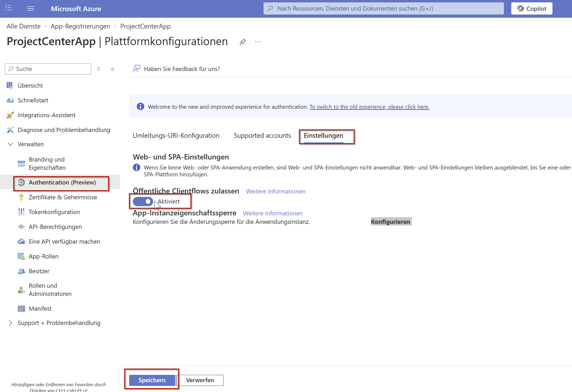Click the sidebar expand/collapse all arrows
572x392 pixels.
(99, 69)
